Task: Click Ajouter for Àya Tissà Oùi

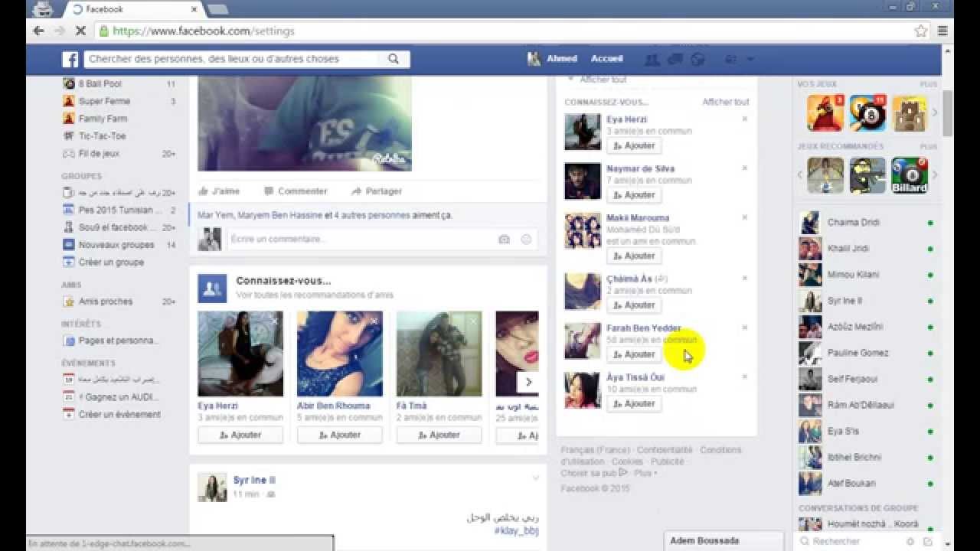Action: pyautogui.click(x=634, y=404)
